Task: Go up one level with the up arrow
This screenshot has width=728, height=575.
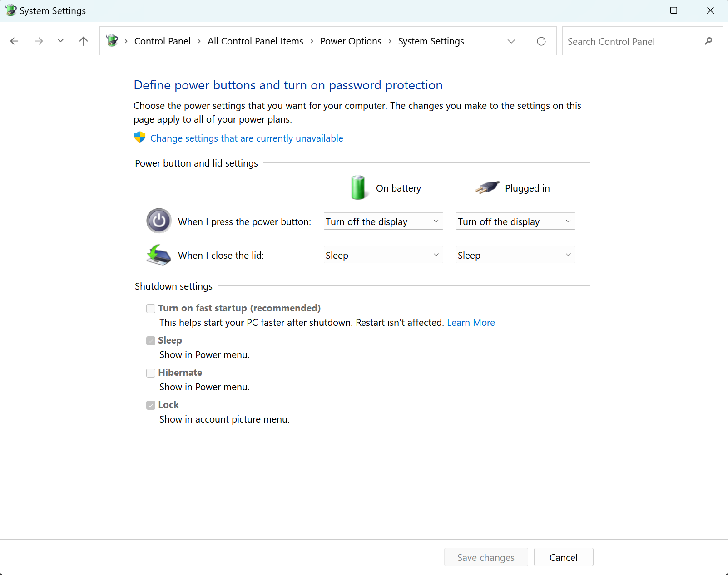Action: [x=84, y=41]
